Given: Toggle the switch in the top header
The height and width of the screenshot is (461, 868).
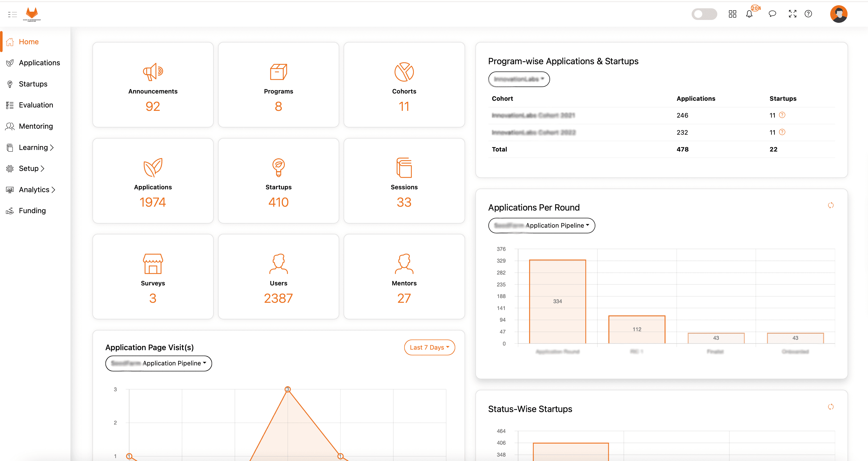Looking at the screenshot, I should [704, 14].
